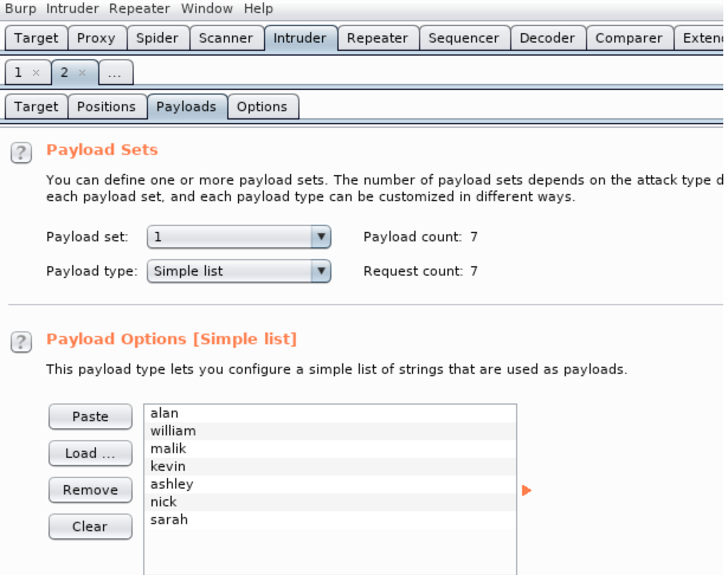Screen dimensions: 728x575
Task: Open the Burp menu
Action: coord(20,9)
